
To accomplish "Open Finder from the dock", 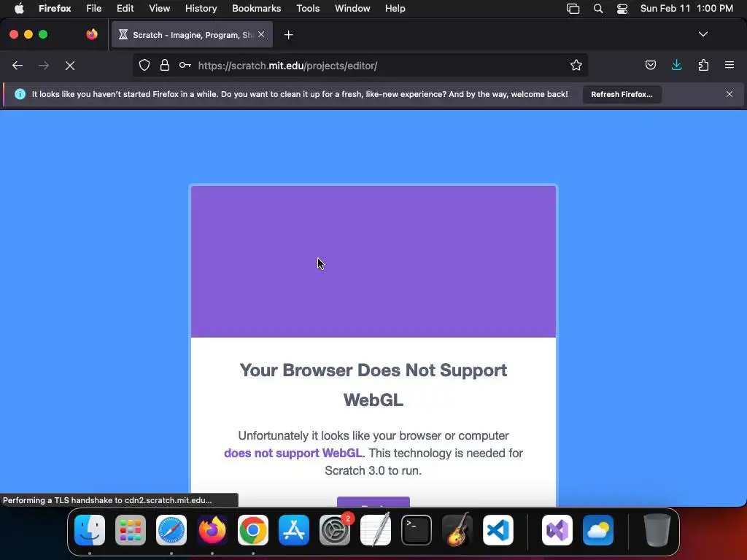I will [90, 530].
